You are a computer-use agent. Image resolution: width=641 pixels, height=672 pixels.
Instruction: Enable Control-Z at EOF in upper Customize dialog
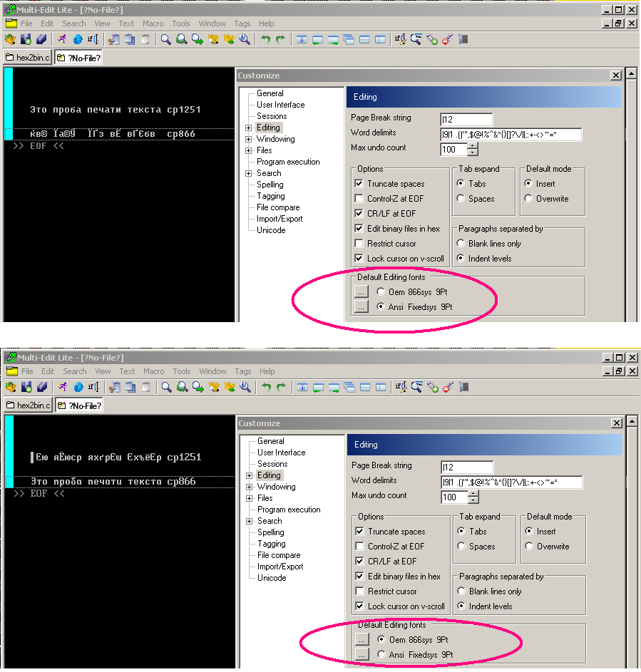click(359, 198)
